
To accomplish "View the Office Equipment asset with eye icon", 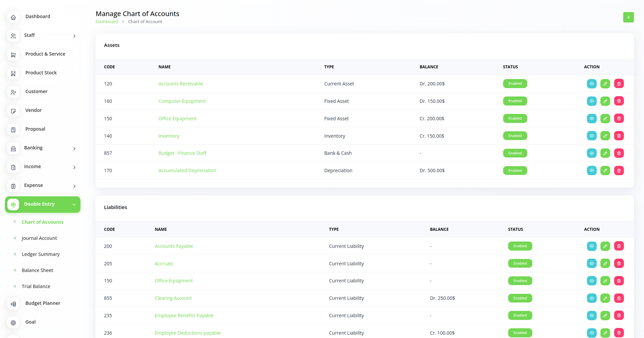I will (x=592, y=119).
